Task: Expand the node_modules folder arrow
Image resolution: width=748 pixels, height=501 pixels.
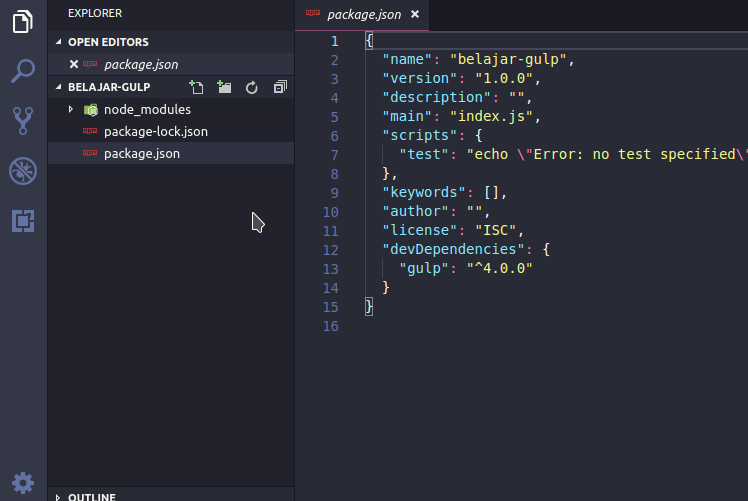Action: [x=71, y=109]
